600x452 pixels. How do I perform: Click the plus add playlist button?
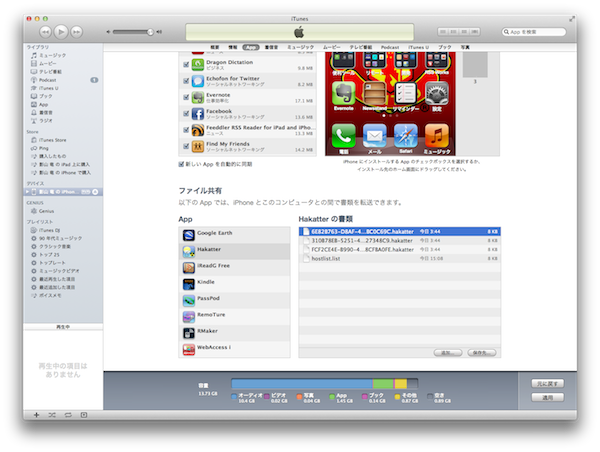point(36,415)
